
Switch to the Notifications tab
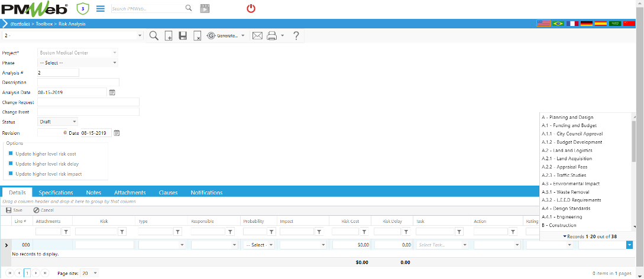206,193
